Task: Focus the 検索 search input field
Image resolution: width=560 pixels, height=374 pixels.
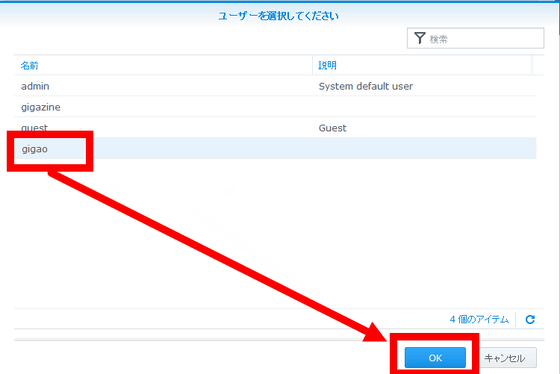Action: tap(475, 38)
